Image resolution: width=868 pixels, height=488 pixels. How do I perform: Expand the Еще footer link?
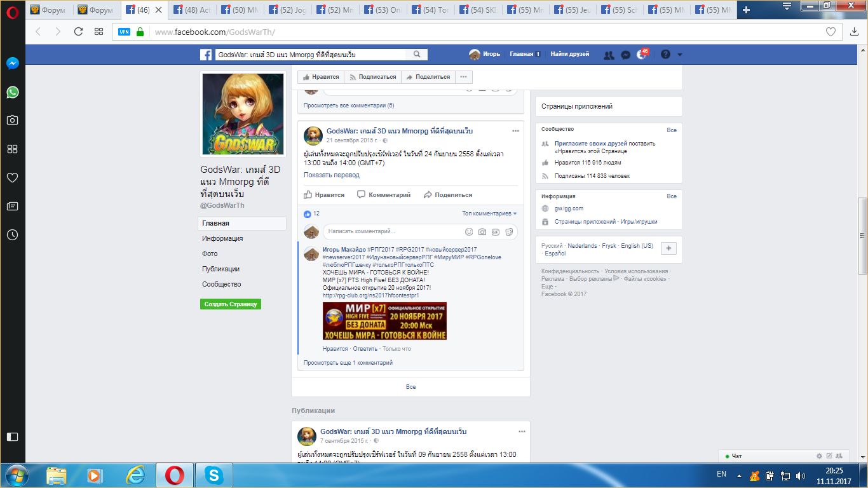point(548,287)
